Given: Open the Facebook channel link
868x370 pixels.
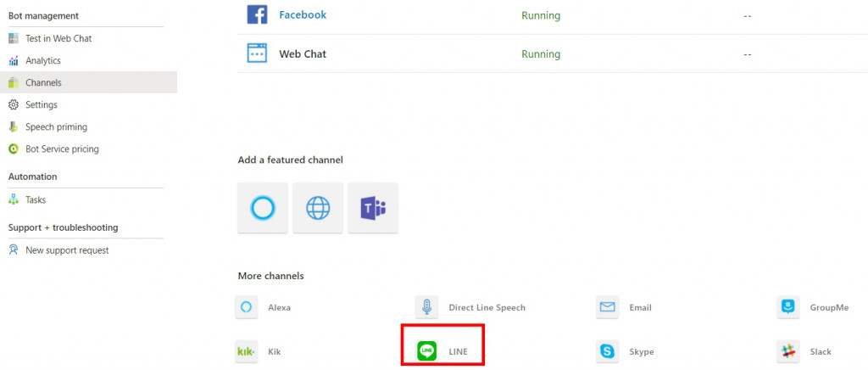Looking at the screenshot, I should 303,15.
